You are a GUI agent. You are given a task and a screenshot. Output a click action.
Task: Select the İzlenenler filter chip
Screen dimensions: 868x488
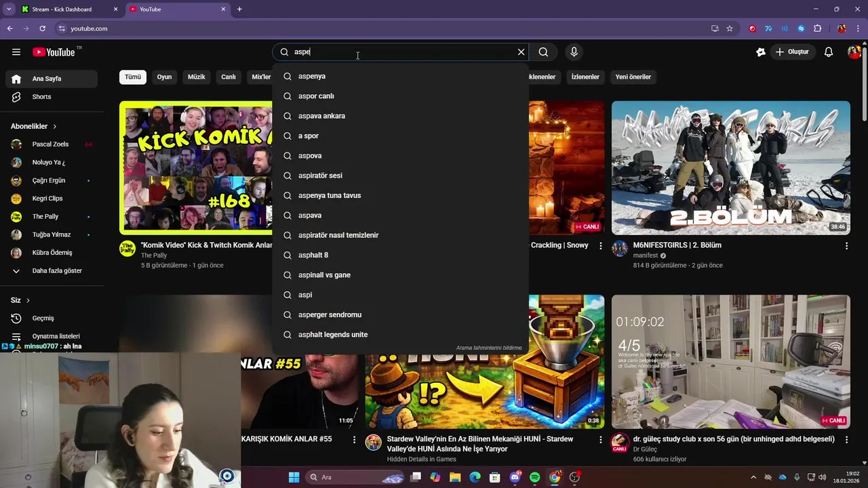pyautogui.click(x=585, y=77)
